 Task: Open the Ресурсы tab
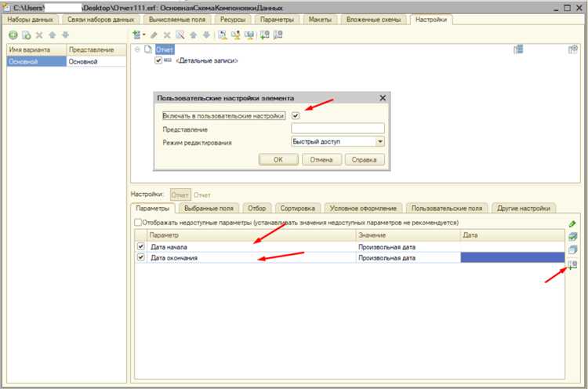[233, 20]
